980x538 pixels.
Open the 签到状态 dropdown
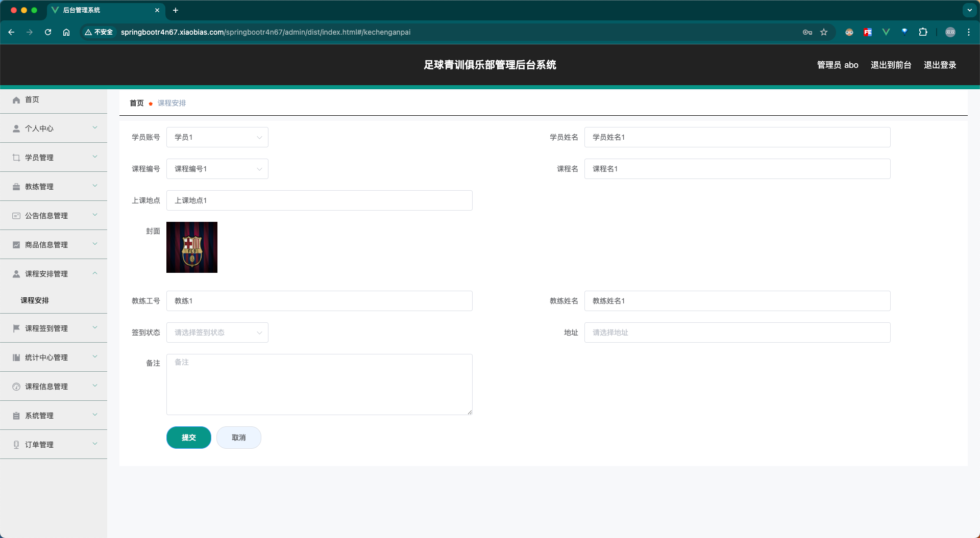click(217, 332)
